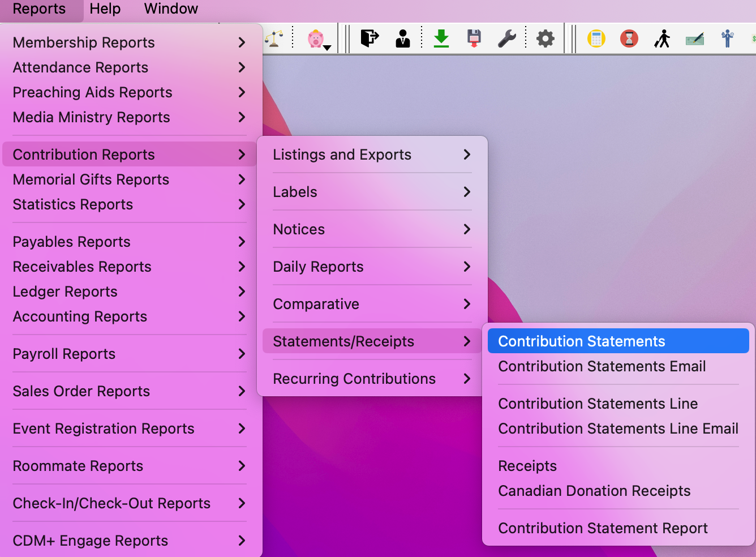The width and height of the screenshot is (756, 557).
Task: Click the person in suit icon
Action: tap(403, 38)
